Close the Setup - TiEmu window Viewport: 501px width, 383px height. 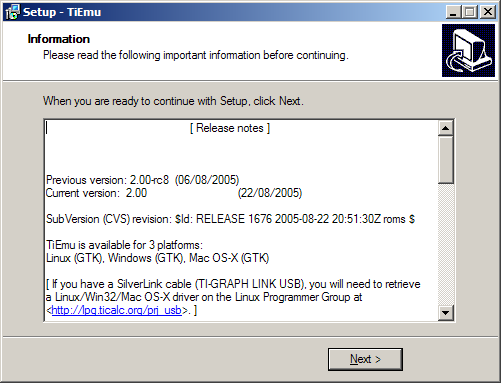coord(488,12)
